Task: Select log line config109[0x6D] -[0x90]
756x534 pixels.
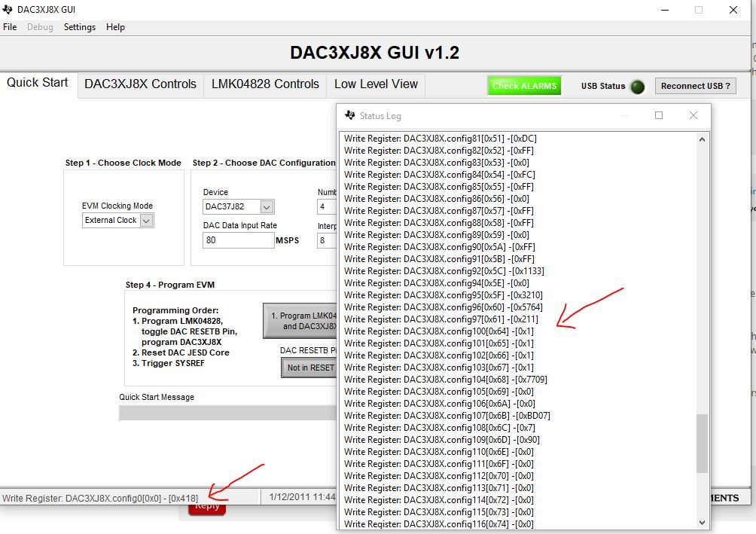Action: click(x=442, y=440)
